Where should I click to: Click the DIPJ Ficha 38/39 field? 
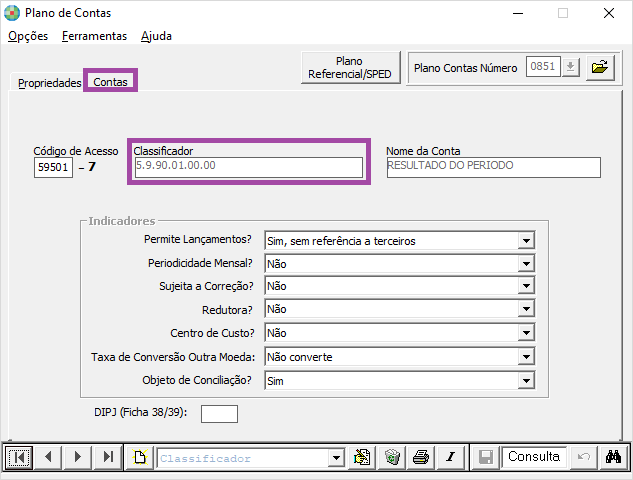click(219, 414)
